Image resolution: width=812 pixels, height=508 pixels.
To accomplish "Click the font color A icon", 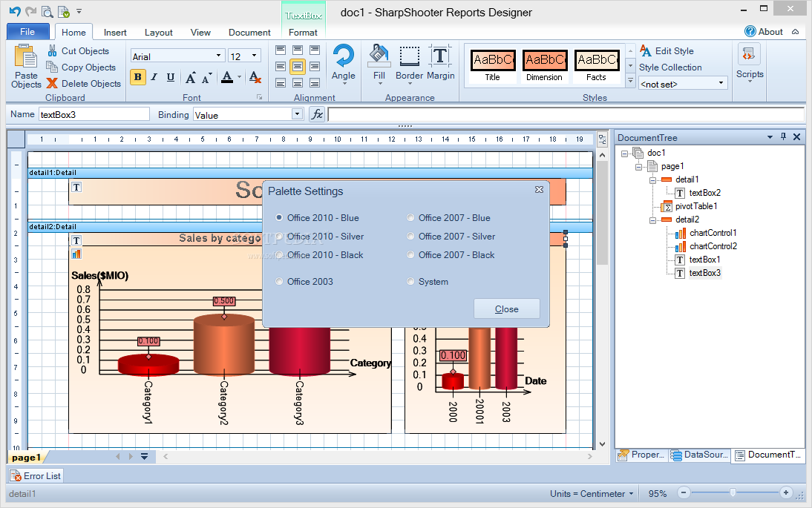I will [x=227, y=78].
